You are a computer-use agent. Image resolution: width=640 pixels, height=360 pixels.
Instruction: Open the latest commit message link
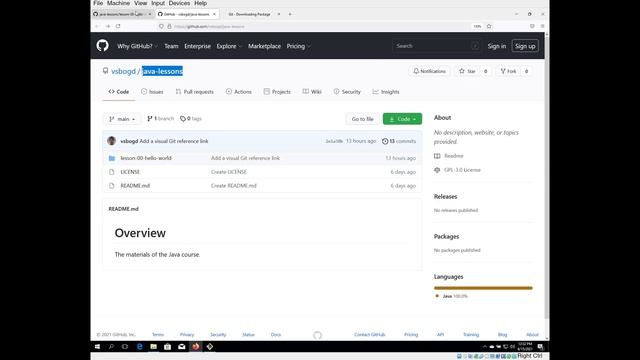coord(174,141)
